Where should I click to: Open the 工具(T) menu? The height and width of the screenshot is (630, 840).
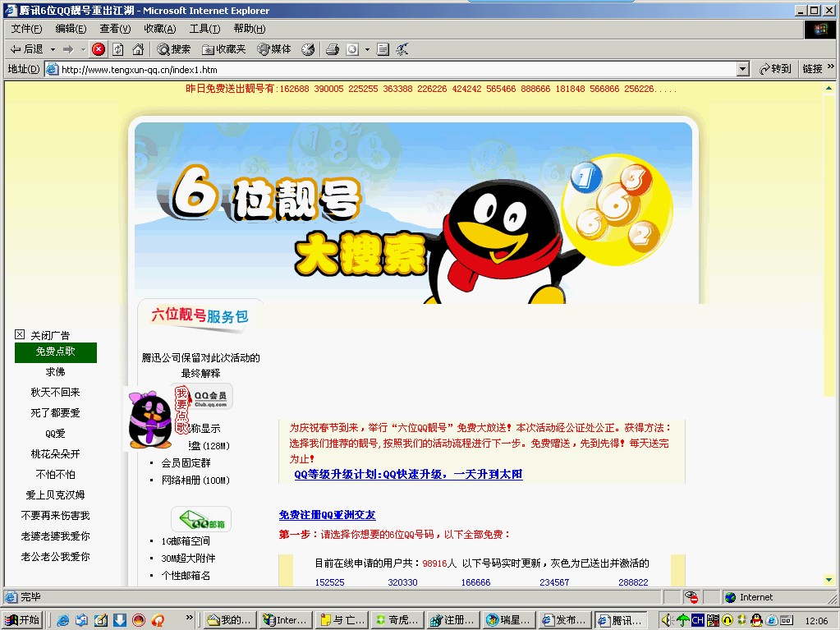pos(204,29)
